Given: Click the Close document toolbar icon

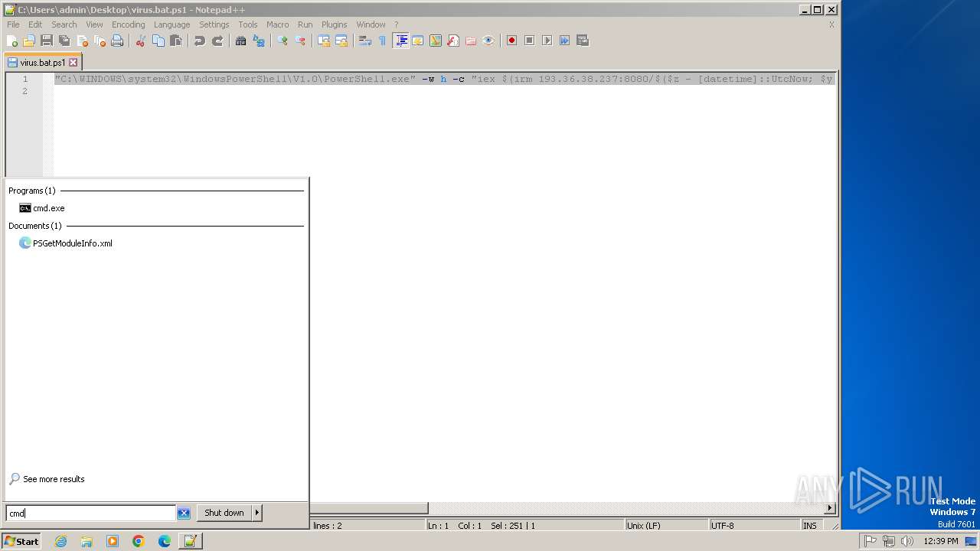Looking at the screenshot, I should [82, 41].
